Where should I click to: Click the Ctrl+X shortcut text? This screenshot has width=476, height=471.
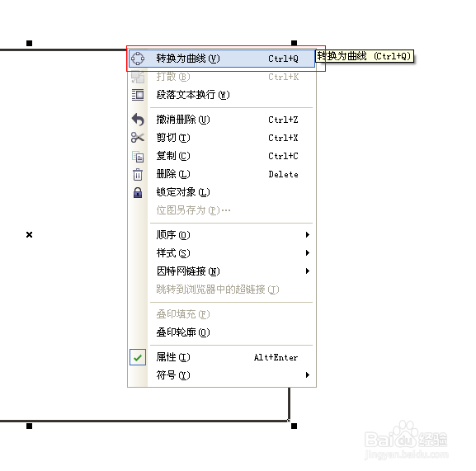pyautogui.click(x=283, y=138)
